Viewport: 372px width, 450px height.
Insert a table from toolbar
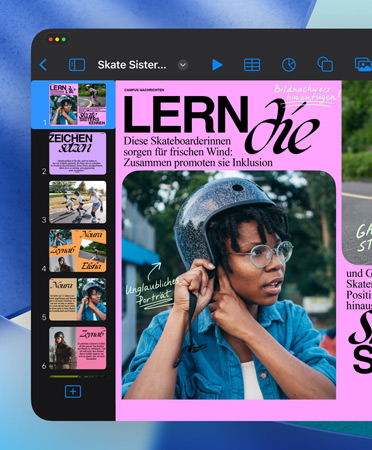(252, 65)
